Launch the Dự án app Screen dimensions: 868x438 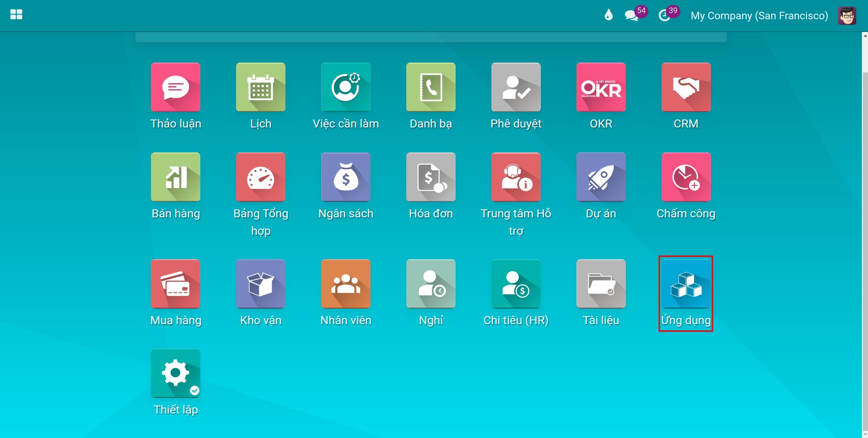pos(601,177)
